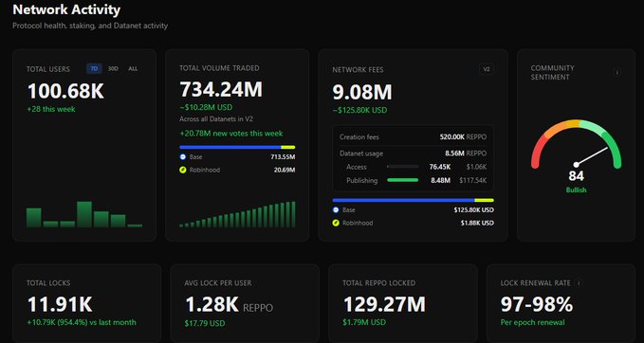Click the 8.48M Publishing value
Screen dimensions: 644x343
(441, 180)
